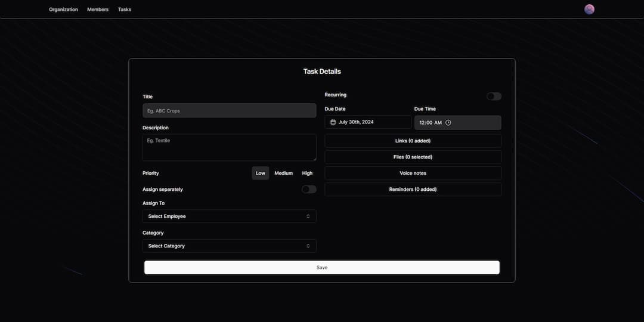The height and width of the screenshot is (322, 644).
Task: Click the Select Category chevron arrows icon
Action: coord(308,246)
